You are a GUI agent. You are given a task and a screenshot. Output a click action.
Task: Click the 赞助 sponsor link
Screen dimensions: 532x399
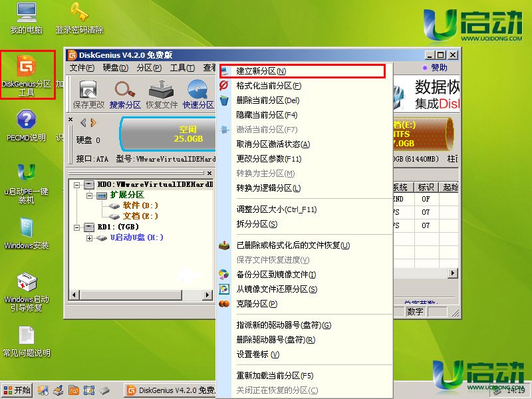point(435,68)
